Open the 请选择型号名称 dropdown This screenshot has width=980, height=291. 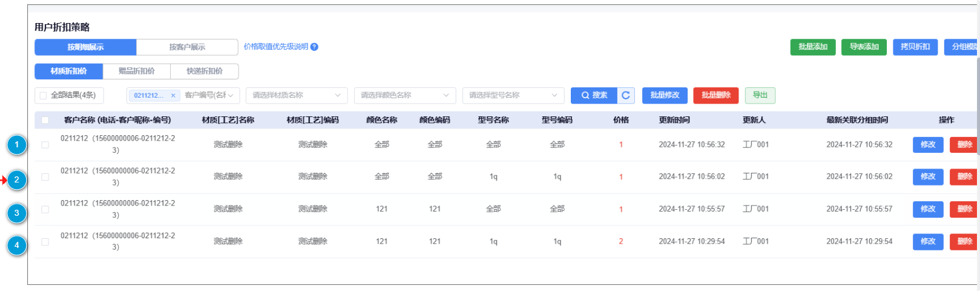(513, 95)
